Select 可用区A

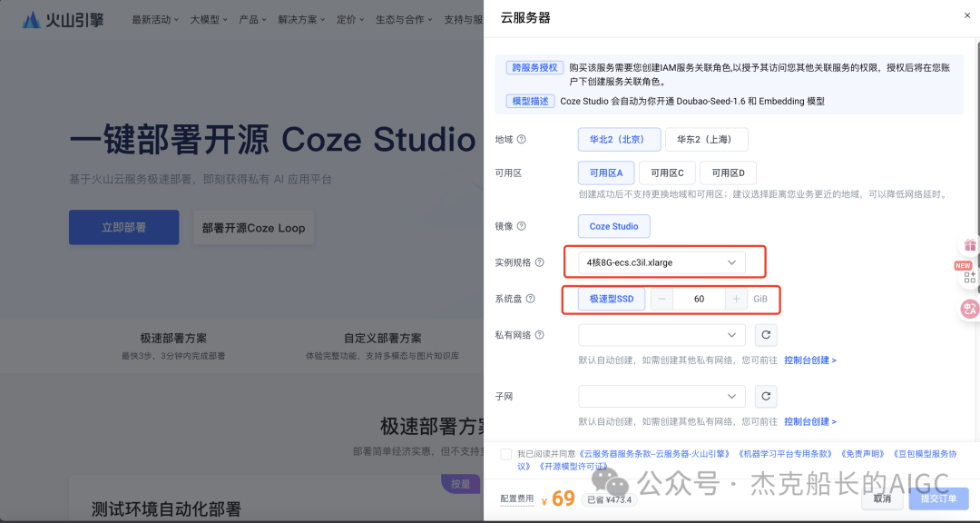606,173
